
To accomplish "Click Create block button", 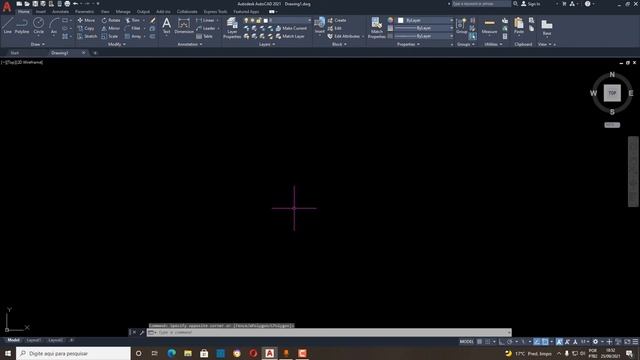I will click(x=337, y=20).
